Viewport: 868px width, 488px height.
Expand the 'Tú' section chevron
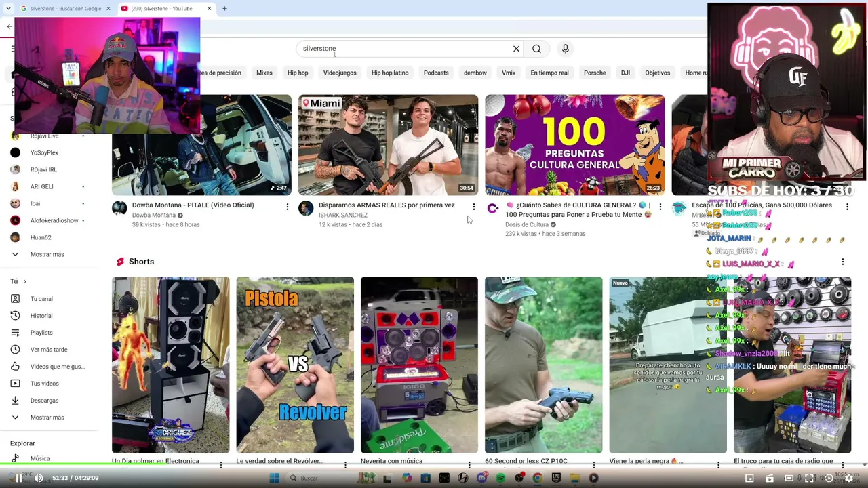[24, 281]
